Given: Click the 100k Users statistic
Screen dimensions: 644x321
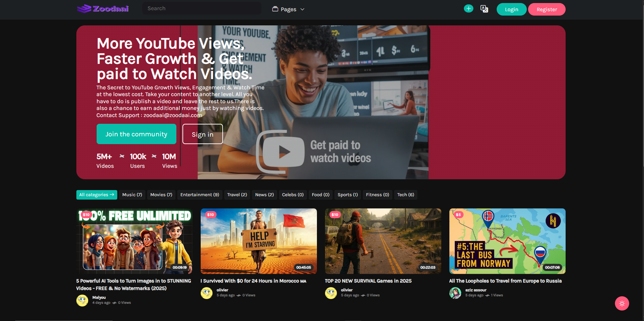Looking at the screenshot, I should coord(138,161).
